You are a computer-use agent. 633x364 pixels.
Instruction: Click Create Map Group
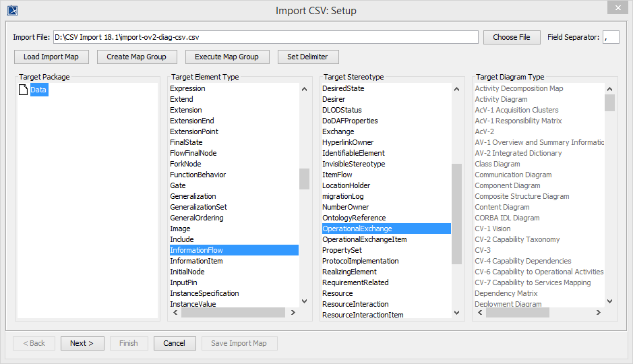[136, 57]
